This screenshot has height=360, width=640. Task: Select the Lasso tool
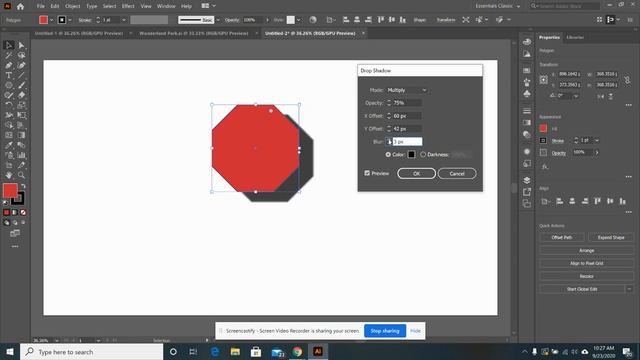[21, 55]
